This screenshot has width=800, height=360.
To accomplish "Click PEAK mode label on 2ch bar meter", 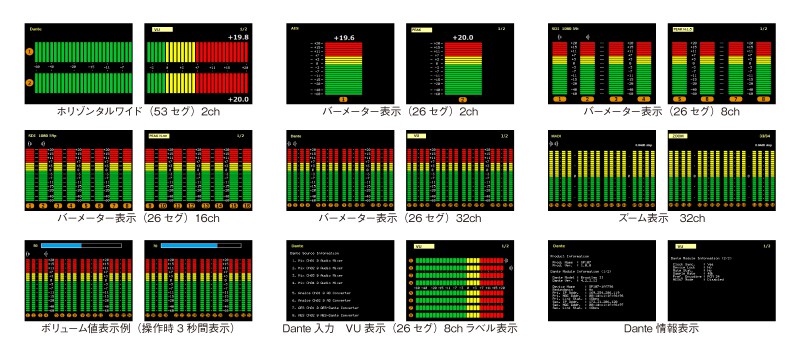I will pos(421,30).
